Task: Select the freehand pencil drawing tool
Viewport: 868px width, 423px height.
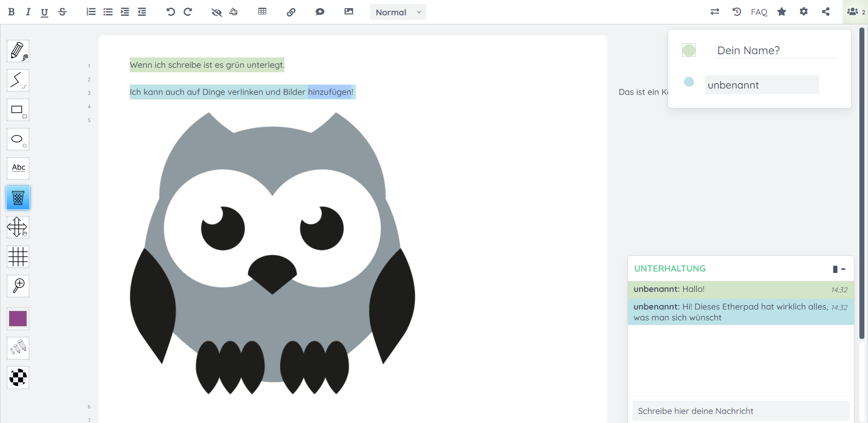Action: click(18, 51)
